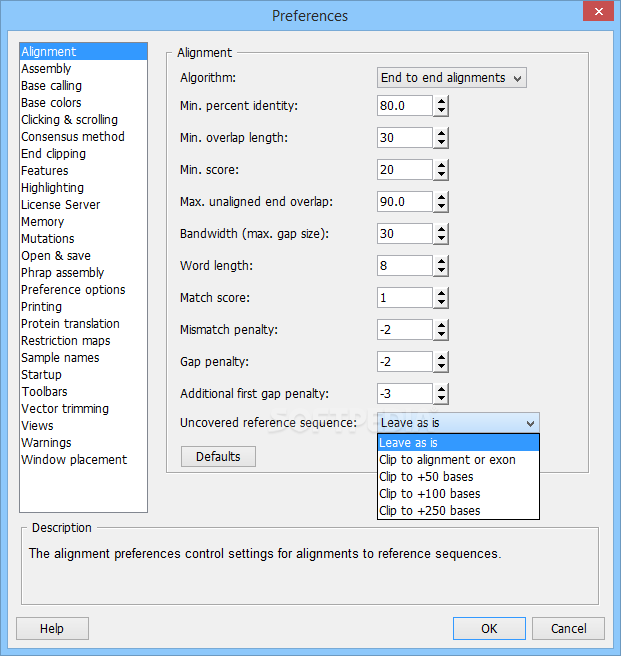621x656 pixels.
Task: Click the Min. percent identity field
Action: tap(405, 106)
